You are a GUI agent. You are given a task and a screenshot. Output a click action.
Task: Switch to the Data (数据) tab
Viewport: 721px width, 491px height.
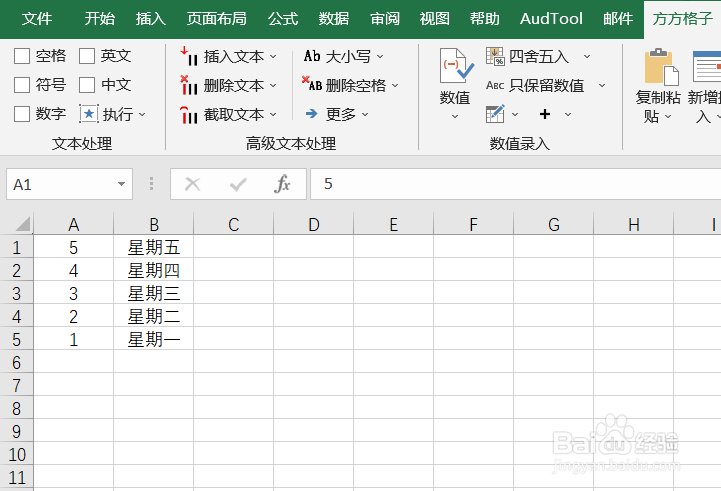334,19
